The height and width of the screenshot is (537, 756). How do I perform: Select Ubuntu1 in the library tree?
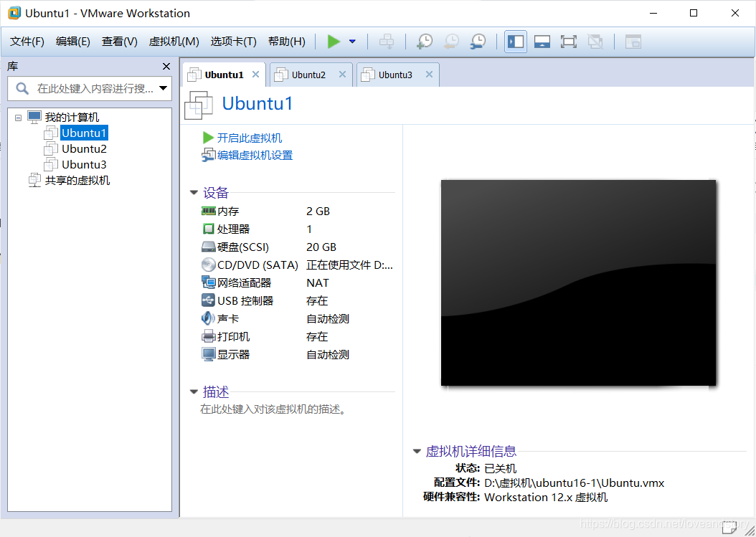point(84,133)
